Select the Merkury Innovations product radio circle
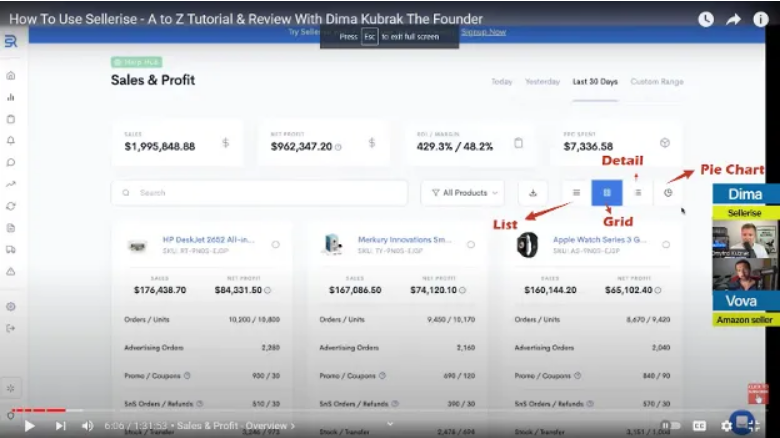Image resolution: width=780 pixels, height=438 pixels. 471,244
